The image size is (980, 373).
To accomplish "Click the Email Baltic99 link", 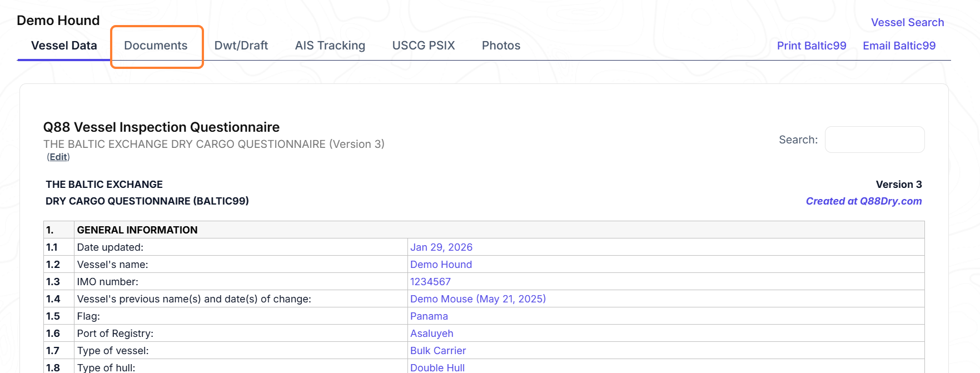I will click(899, 46).
